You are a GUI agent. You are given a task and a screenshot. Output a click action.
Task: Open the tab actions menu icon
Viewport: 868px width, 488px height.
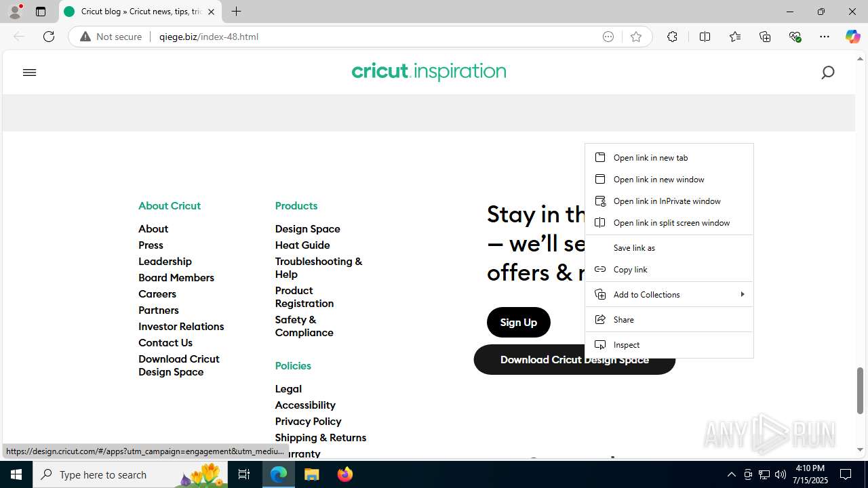(41, 12)
